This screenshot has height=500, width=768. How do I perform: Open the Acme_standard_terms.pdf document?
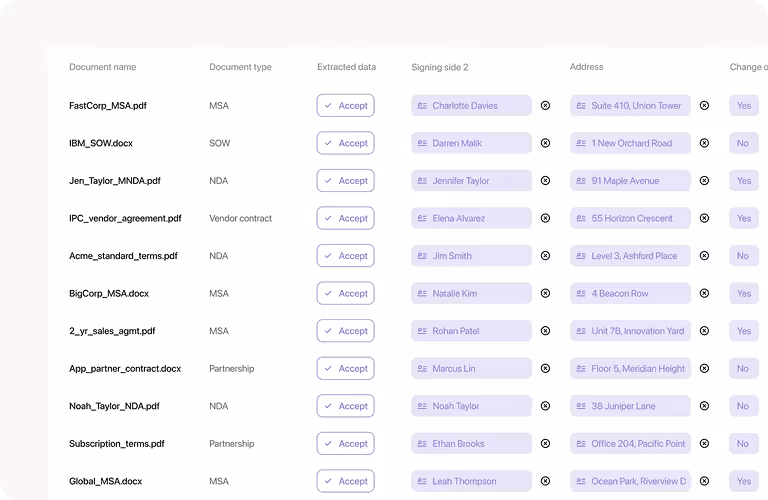click(x=123, y=256)
